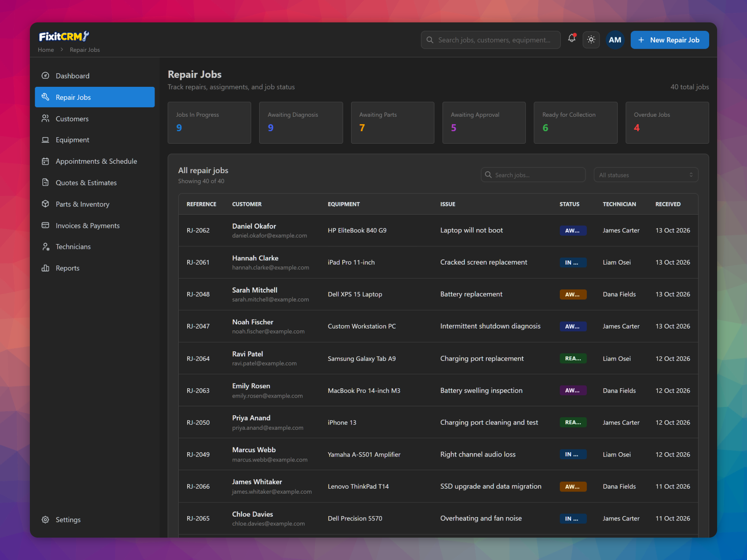Click Yamaha A-S501 Amplifier cell
Viewport: 747px width, 560px height.
[x=364, y=455]
